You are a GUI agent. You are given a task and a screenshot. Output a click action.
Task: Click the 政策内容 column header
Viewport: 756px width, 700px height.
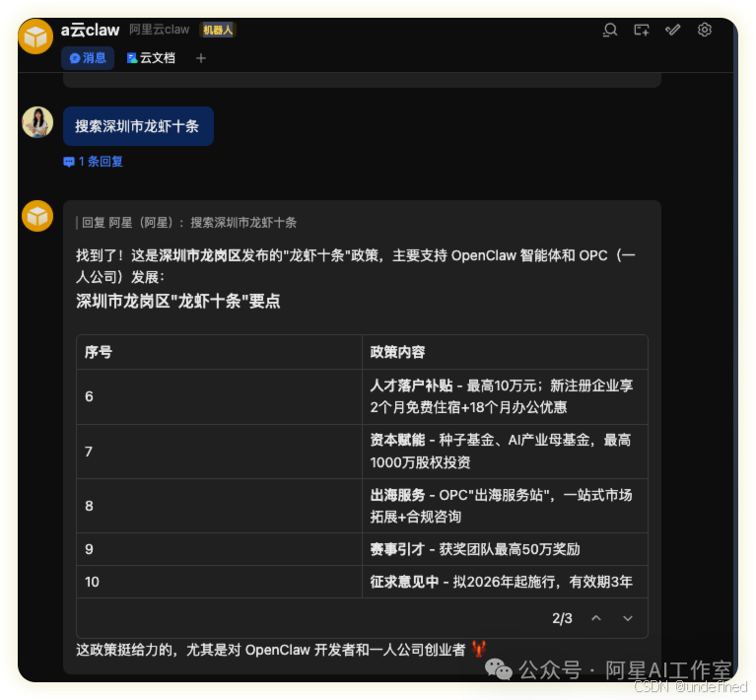pyautogui.click(x=505, y=352)
